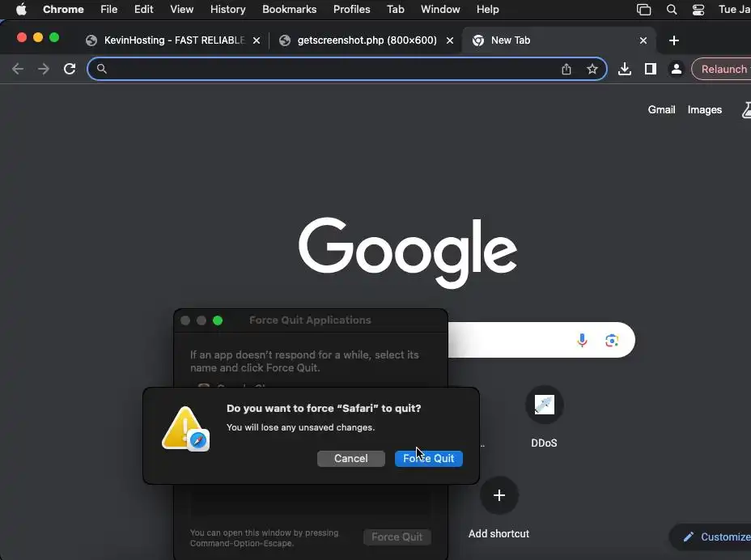Open Chrome downloads
This screenshot has height=560, width=751.
625,69
